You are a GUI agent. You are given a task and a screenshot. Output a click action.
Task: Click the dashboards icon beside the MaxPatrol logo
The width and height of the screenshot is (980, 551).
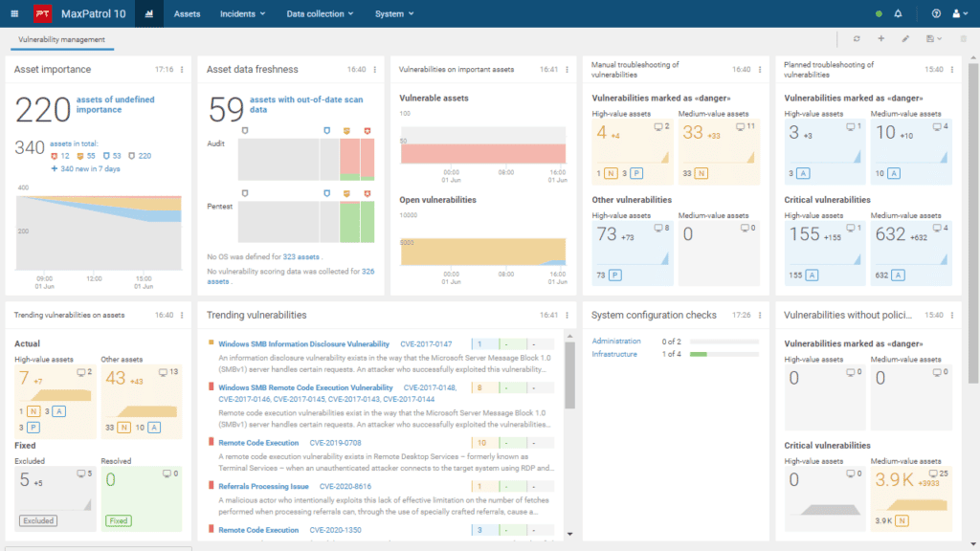click(148, 13)
